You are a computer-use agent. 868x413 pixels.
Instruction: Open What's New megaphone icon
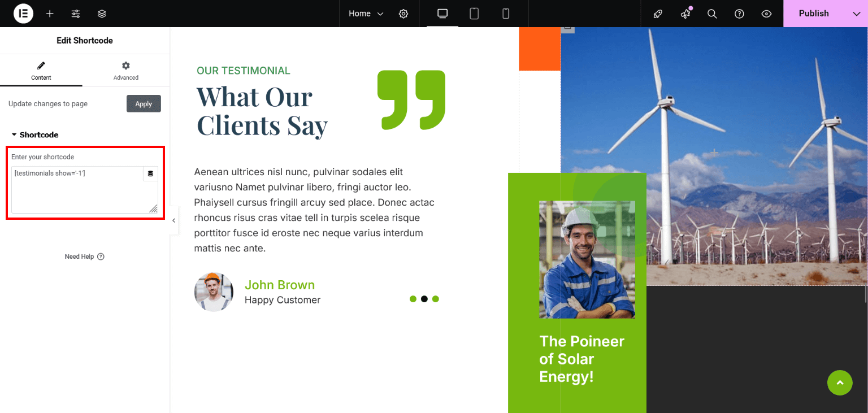click(685, 14)
